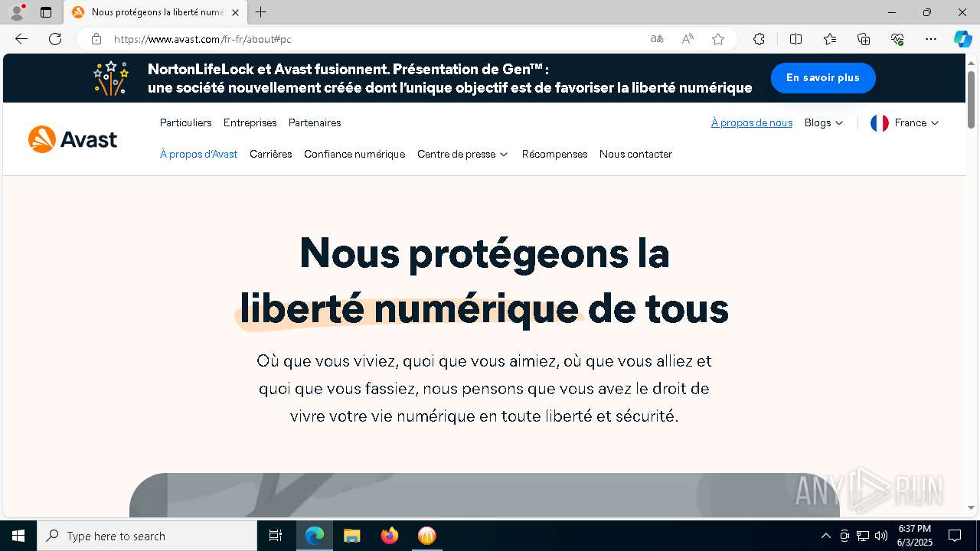Close the Avast tab
980x551 pixels.
click(x=235, y=12)
